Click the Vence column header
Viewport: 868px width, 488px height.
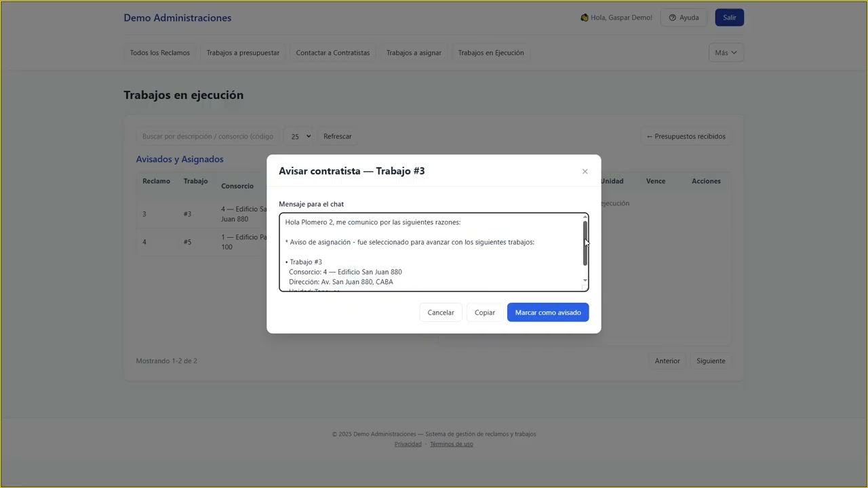click(x=656, y=181)
